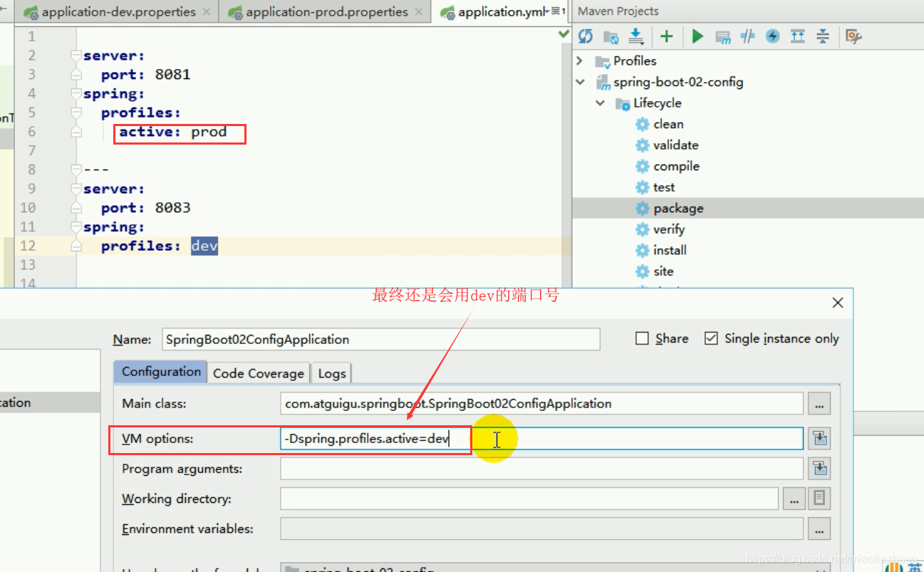This screenshot has width=924, height=572.
Task: Collapse all Maven tree nodes icon
Action: (823, 36)
